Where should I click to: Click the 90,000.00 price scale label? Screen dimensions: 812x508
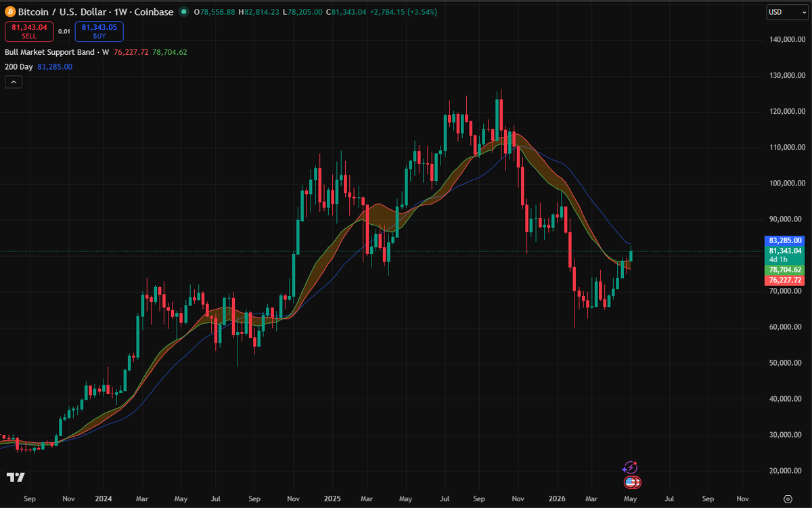[787, 219]
